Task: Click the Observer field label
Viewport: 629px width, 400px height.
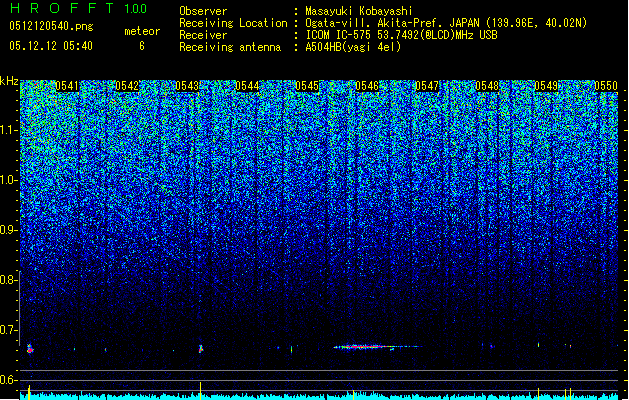Action: point(203,11)
